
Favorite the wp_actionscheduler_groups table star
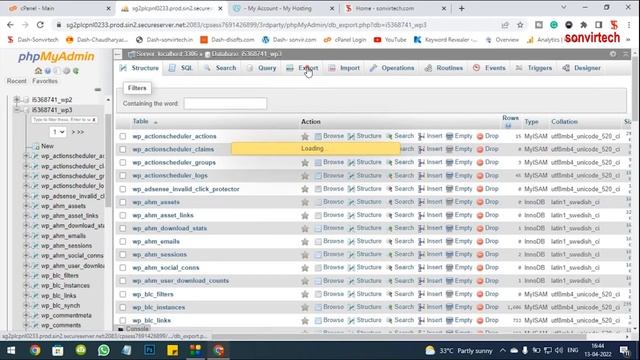(305, 162)
